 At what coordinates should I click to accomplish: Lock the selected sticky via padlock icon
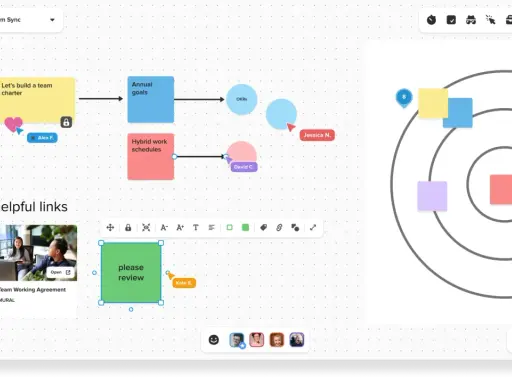[x=128, y=228]
